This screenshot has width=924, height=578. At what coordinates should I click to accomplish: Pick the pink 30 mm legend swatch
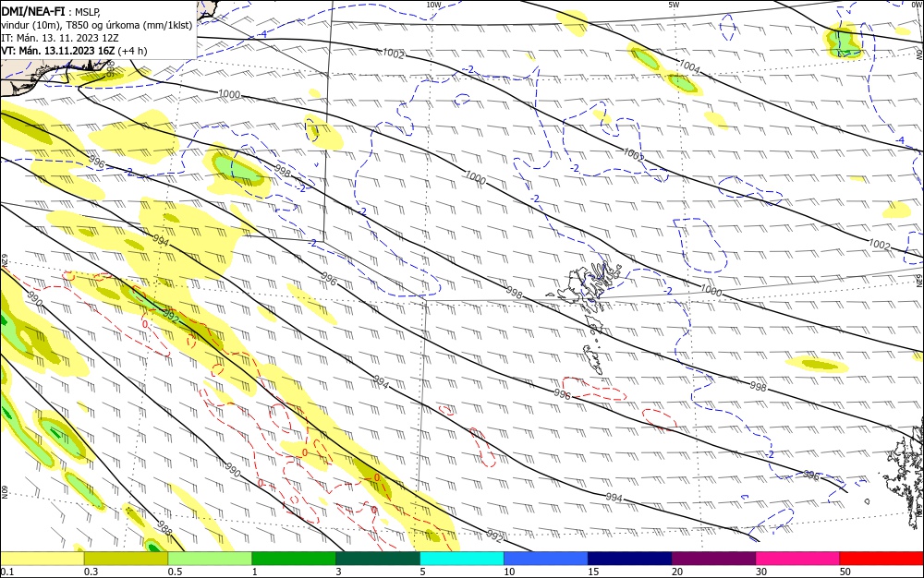tap(798, 559)
